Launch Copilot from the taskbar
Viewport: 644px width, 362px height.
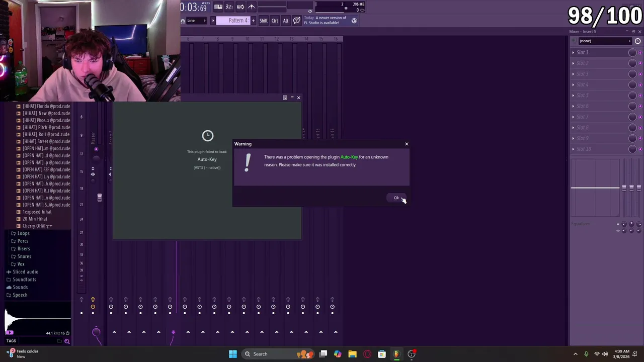(x=338, y=354)
